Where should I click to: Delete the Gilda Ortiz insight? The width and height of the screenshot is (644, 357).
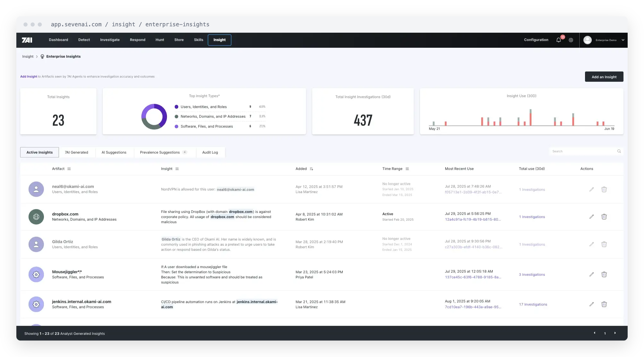[604, 244]
